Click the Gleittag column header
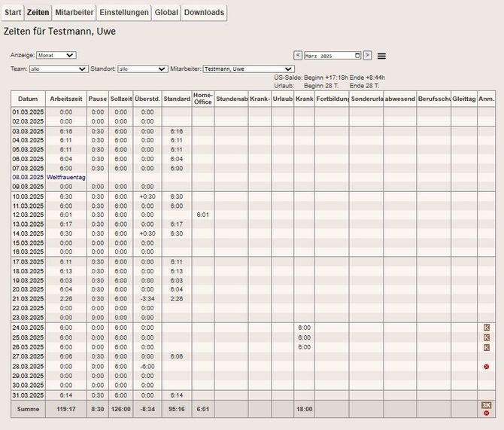 tap(464, 99)
